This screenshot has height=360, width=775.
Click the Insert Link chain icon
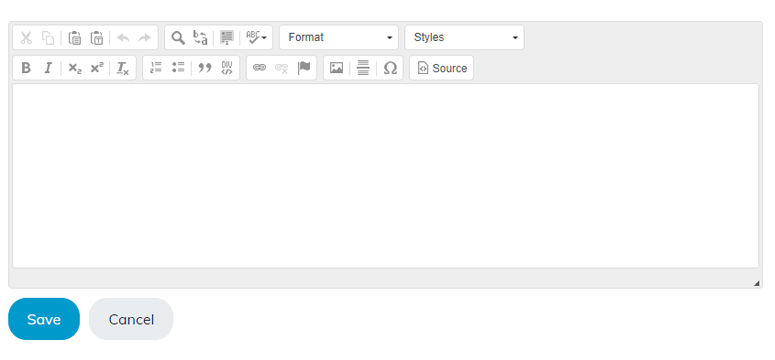tap(259, 68)
